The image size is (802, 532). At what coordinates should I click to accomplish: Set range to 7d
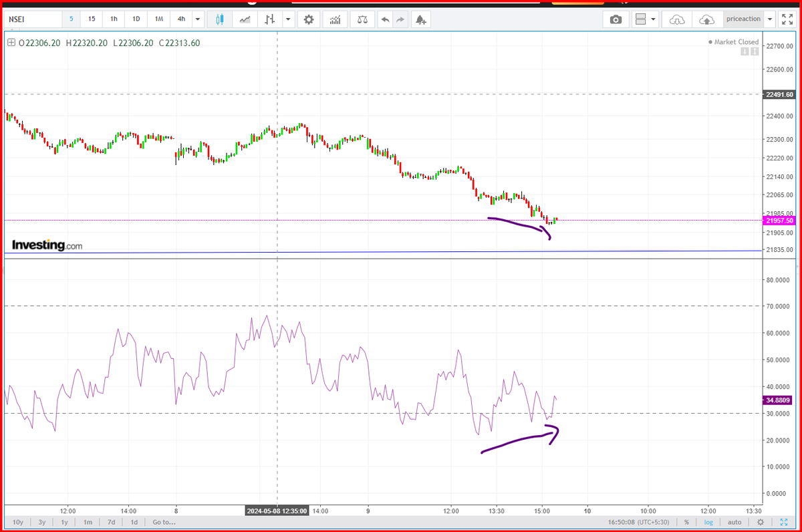pyautogui.click(x=111, y=522)
